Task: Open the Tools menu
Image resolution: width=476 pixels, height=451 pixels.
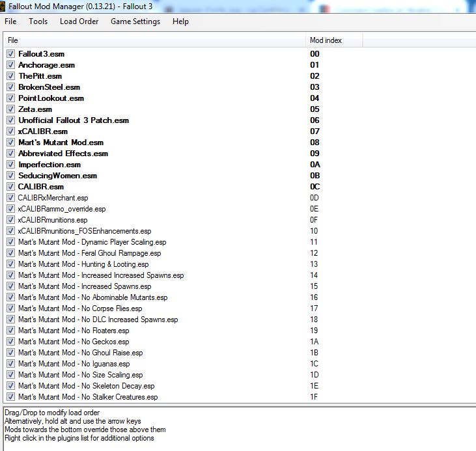Action: click(38, 21)
